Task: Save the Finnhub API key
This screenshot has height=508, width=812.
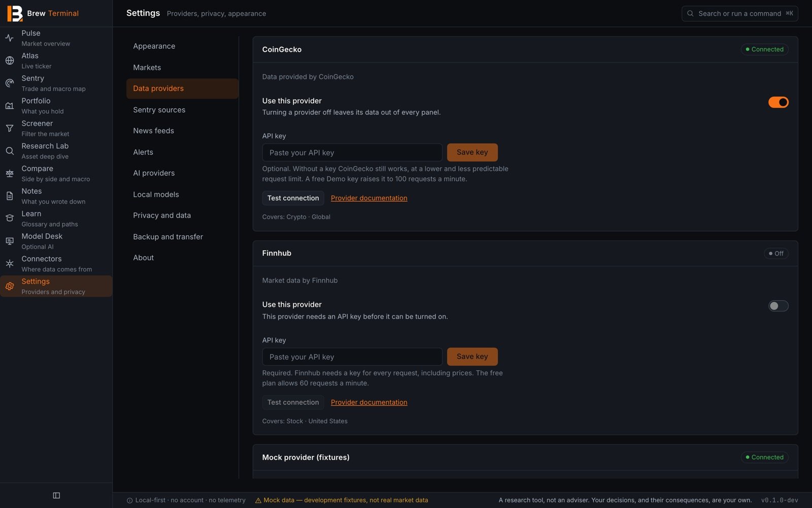Action: 472,357
